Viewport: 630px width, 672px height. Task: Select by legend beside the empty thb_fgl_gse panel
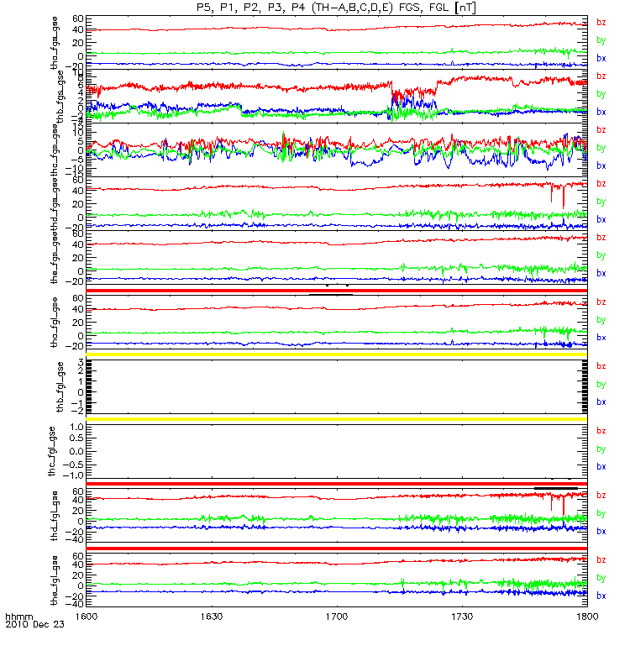(601, 385)
